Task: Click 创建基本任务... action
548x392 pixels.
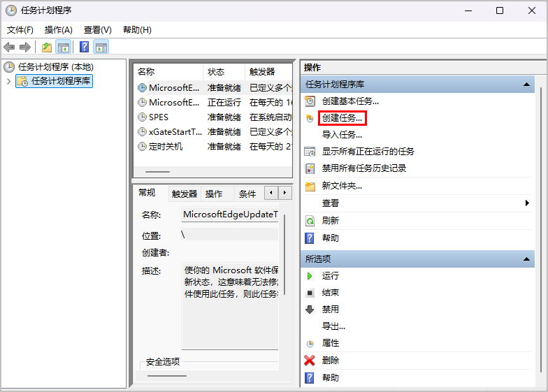Action: (x=350, y=101)
